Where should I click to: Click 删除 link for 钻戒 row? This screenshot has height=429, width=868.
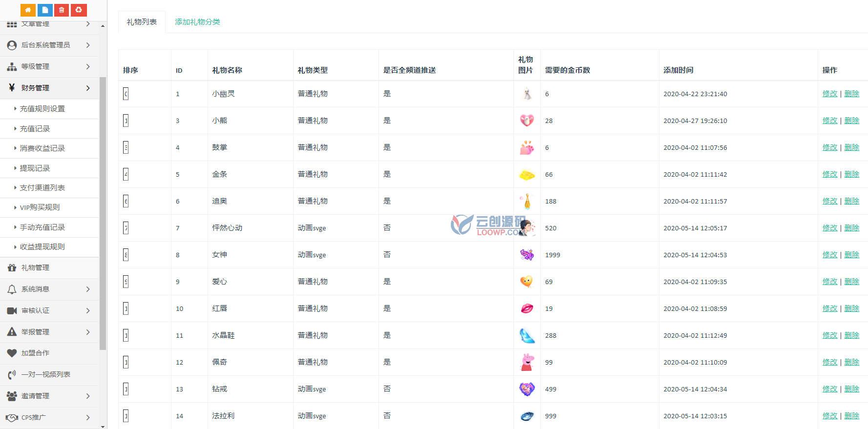click(x=851, y=389)
